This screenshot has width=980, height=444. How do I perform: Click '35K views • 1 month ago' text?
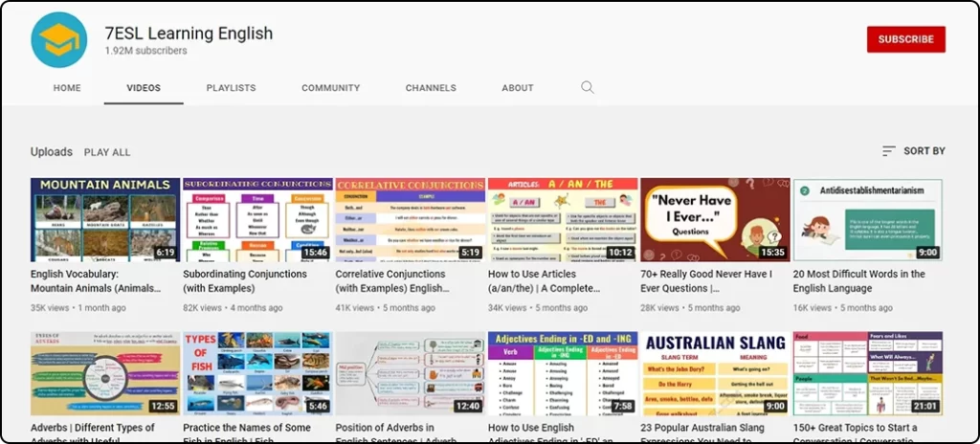pyautogui.click(x=78, y=308)
